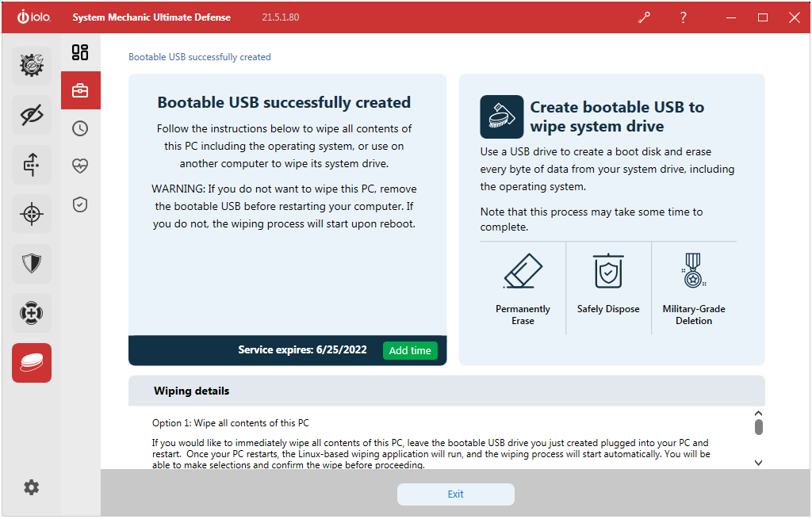
Task: Open the Recovery lifebuoy sidebar icon
Action: 32,313
